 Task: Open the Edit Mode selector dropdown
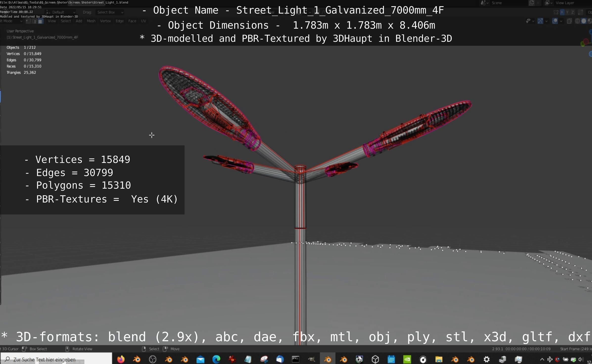tap(11, 21)
